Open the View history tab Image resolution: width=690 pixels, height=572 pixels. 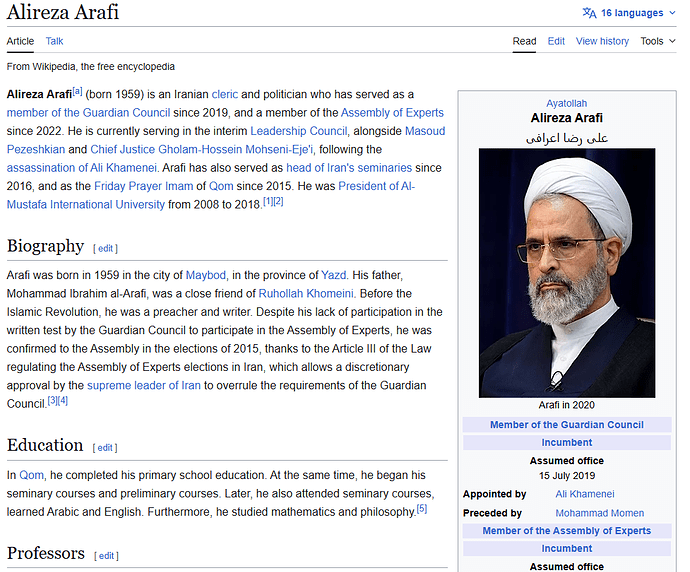coord(602,41)
